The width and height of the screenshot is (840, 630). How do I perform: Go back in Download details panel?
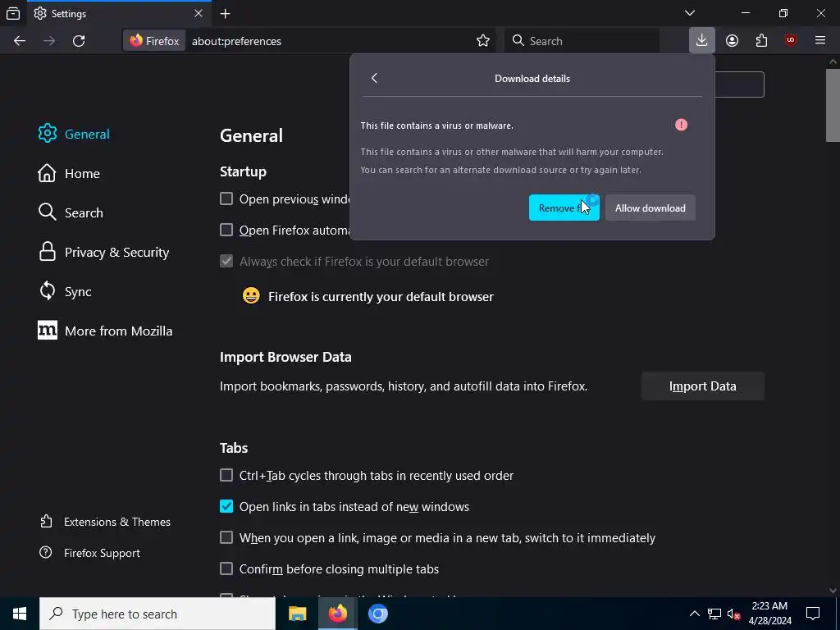pos(374,78)
